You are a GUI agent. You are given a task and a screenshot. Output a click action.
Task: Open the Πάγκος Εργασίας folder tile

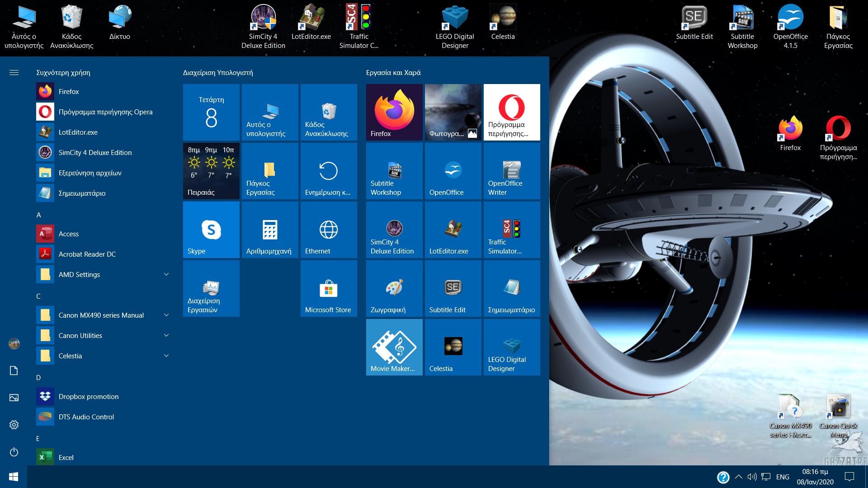coord(270,171)
